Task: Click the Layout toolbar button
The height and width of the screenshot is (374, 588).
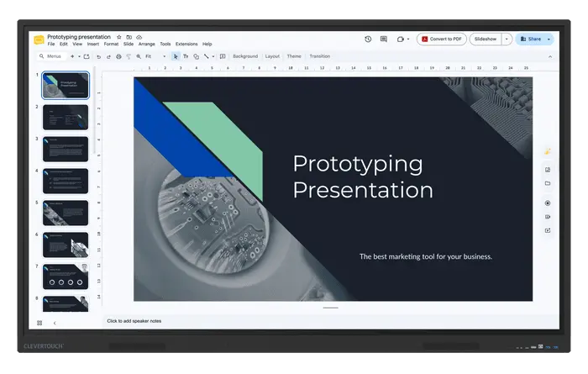Action: click(x=272, y=56)
